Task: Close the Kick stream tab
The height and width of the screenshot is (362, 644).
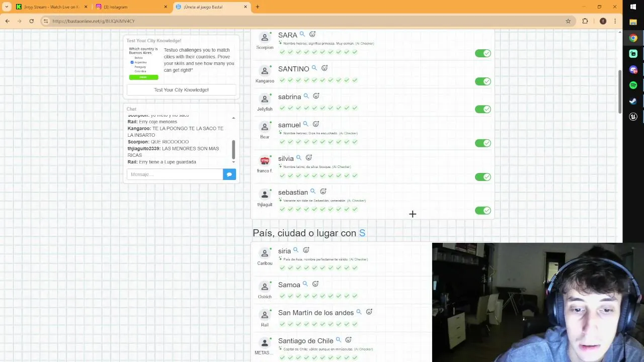Action: (x=86, y=7)
